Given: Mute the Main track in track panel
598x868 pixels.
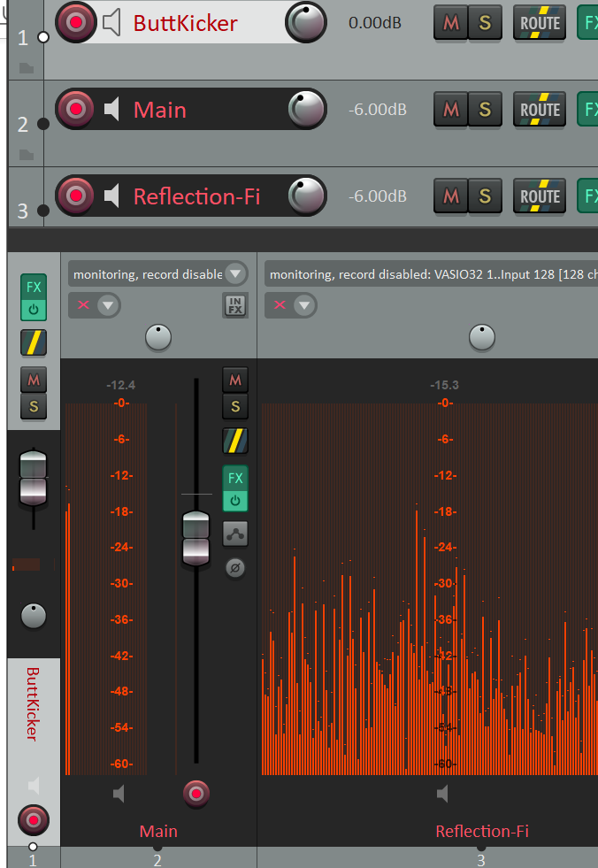Looking at the screenshot, I should coord(451,109).
